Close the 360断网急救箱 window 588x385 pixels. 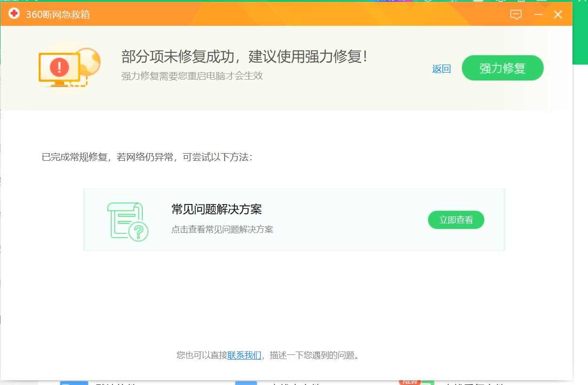click(x=558, y=15)
